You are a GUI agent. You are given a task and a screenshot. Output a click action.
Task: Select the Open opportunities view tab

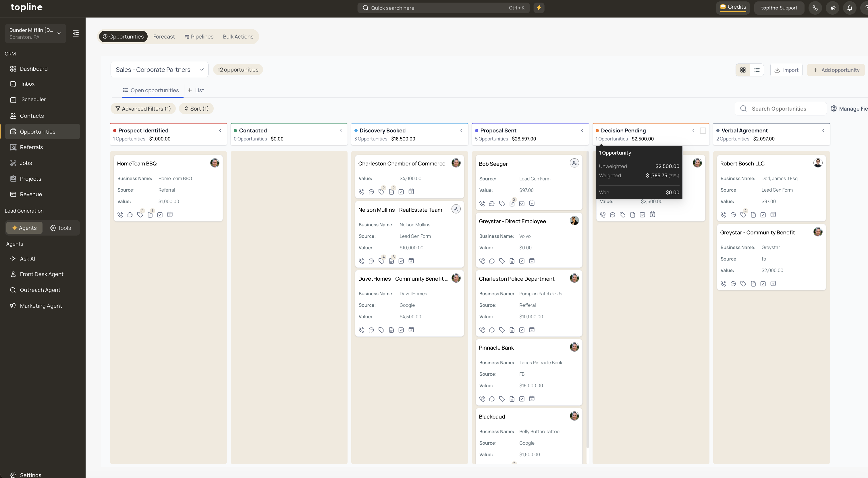click(151, 90)
